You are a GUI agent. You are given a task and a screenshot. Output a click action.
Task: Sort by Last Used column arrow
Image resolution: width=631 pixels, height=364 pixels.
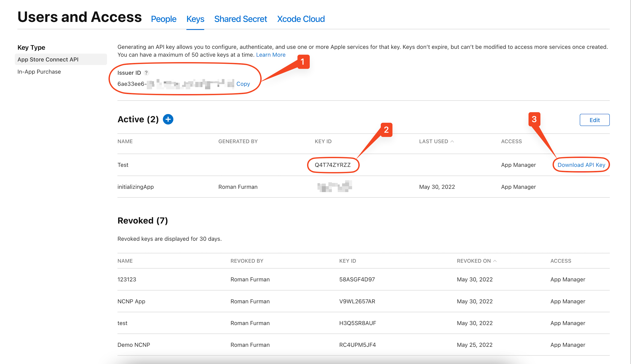pos(452,142)
